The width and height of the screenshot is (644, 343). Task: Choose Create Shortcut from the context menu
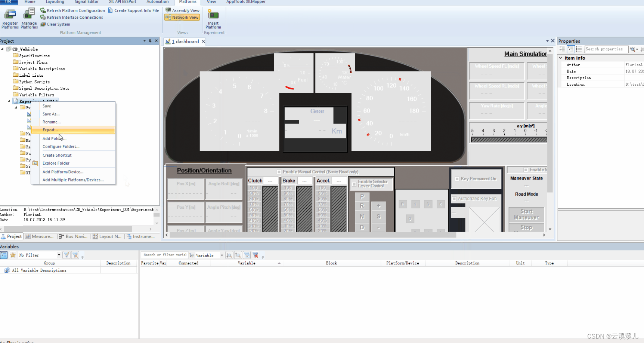[73, 155]
